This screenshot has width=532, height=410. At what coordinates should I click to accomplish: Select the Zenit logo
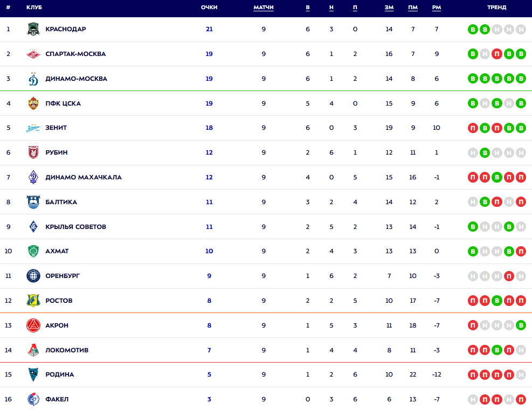(x=33, y=128)
